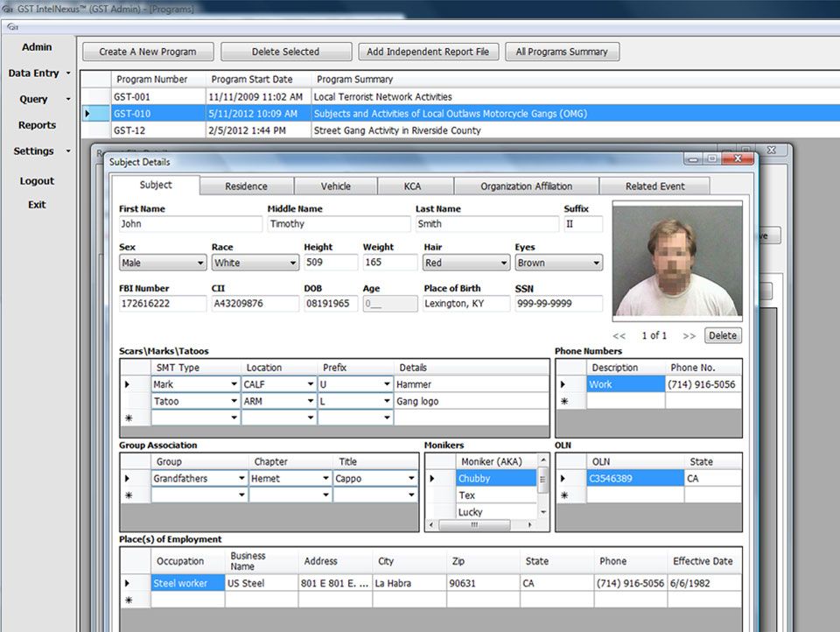Click the GST IntelNexus title bar icon

pyautogui.click(x=8, y=8)
